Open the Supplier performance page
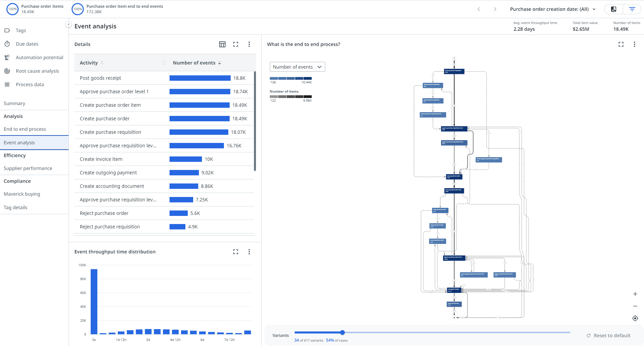644x347 pixels. click(x=28, y=168)
